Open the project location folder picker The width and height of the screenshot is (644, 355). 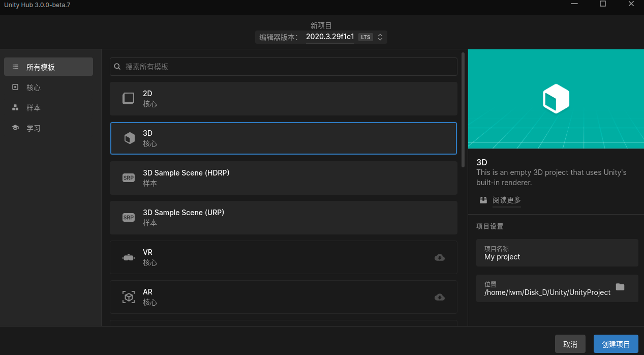(x=620, y=287)
